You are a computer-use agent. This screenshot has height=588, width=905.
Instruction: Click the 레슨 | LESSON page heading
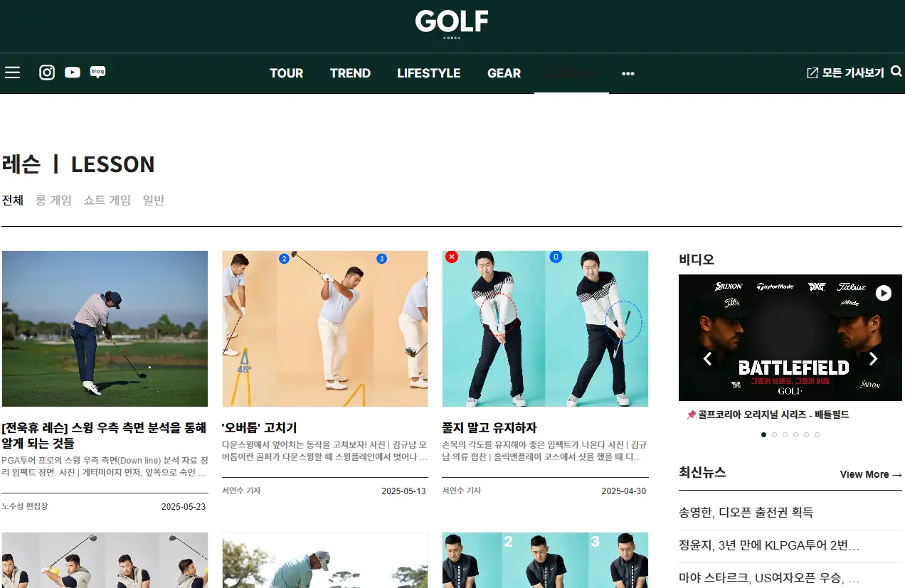pyautogui.click(x=78, y=164)
